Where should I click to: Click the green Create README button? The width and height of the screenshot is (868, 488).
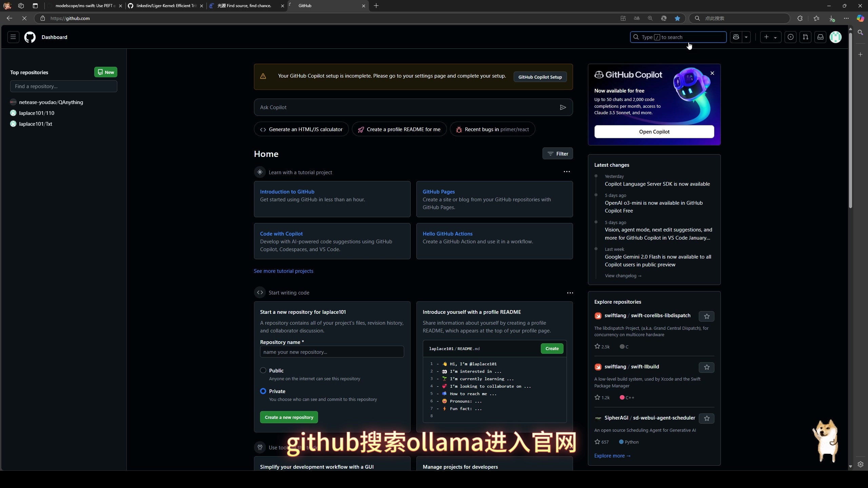552,348
